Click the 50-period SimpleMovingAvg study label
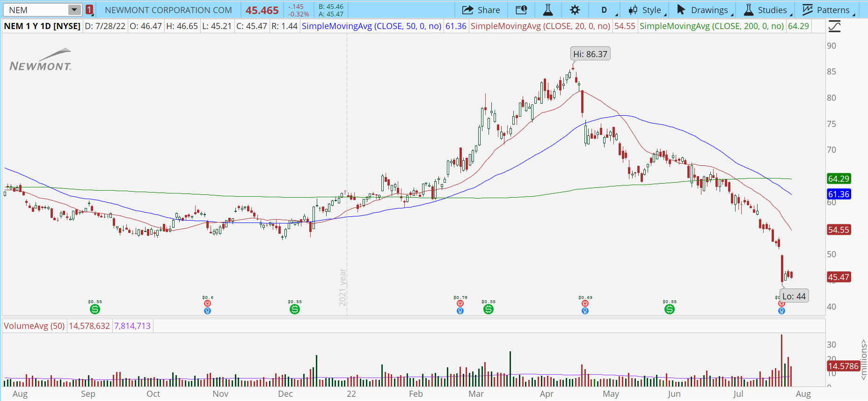868x401 pixels. (x=372, y=26)
